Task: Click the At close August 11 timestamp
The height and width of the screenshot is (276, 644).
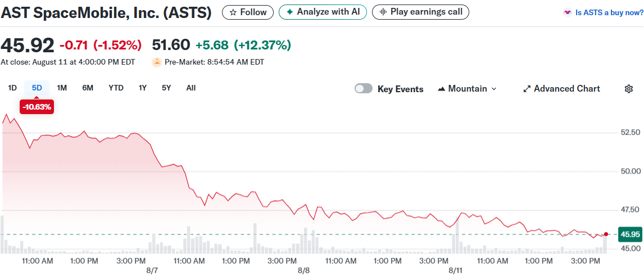Action: tap(68, 62)
